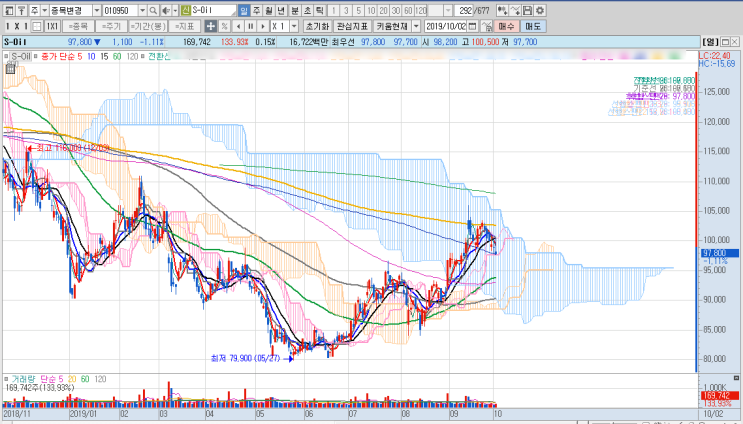Open the X 1 speed dropdown
The image size is (743, 424).
pyautogui.click(x=294, y=26)
